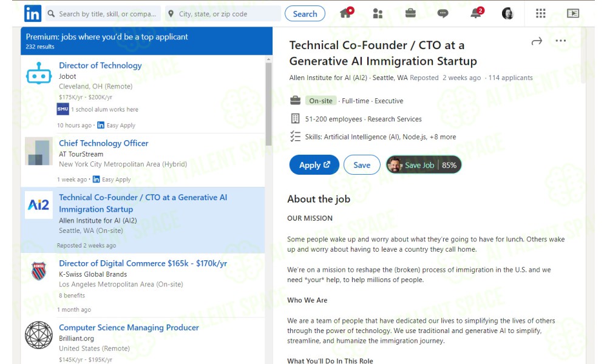Image resolution: width=607 pixels, height=364 pixels.
Task: Click the blue Apply button
Action: 314,165
